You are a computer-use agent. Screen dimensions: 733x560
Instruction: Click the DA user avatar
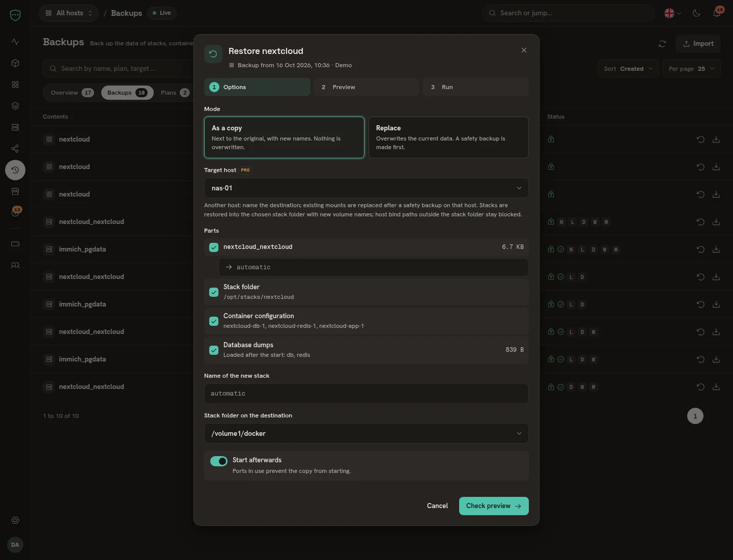[x=15, y=545]
